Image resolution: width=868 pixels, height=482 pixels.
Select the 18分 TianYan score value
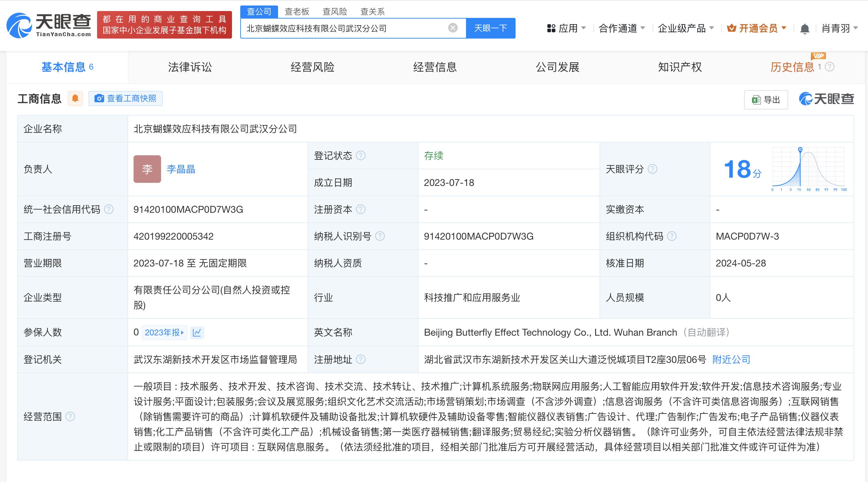[742, 169]
